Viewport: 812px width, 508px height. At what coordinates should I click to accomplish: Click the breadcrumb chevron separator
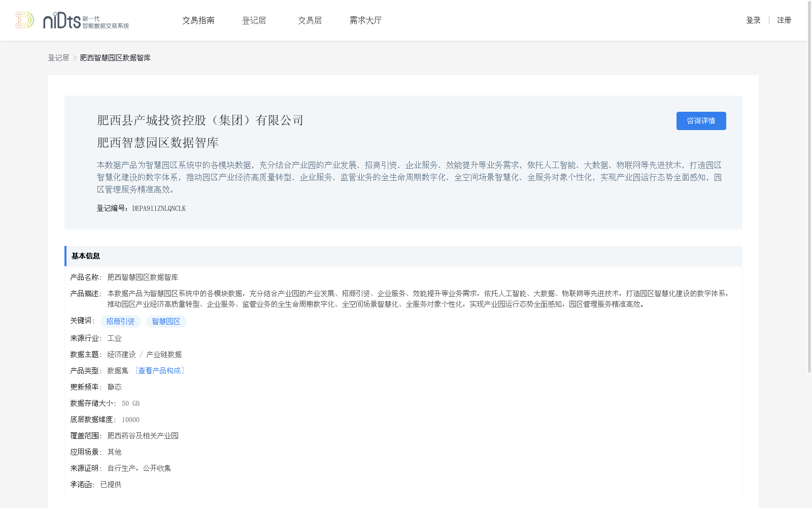click(x=75, y=58)
